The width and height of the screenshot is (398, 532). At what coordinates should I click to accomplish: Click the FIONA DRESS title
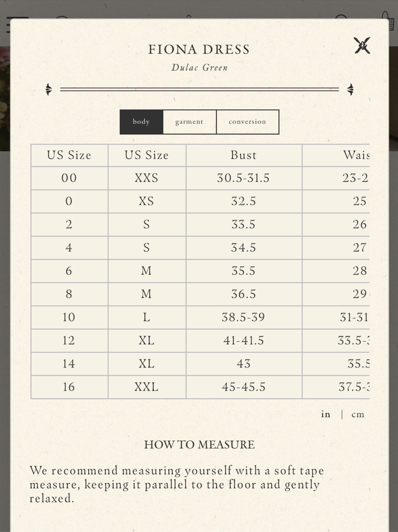[199, 50]
